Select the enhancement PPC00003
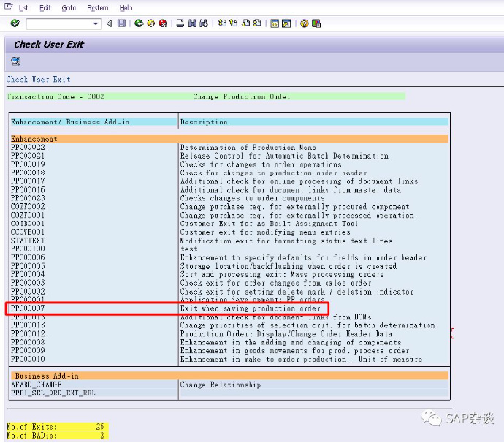The height and width of the screenshot is (443, 504). coord(28,283)
